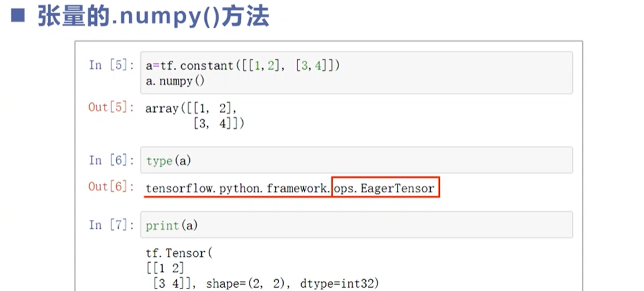Image resolution: width=644 pixels, height=291 pixels.
Task: Click the 'tf.Tensor(' output line
Action: [x=179, y=253]
